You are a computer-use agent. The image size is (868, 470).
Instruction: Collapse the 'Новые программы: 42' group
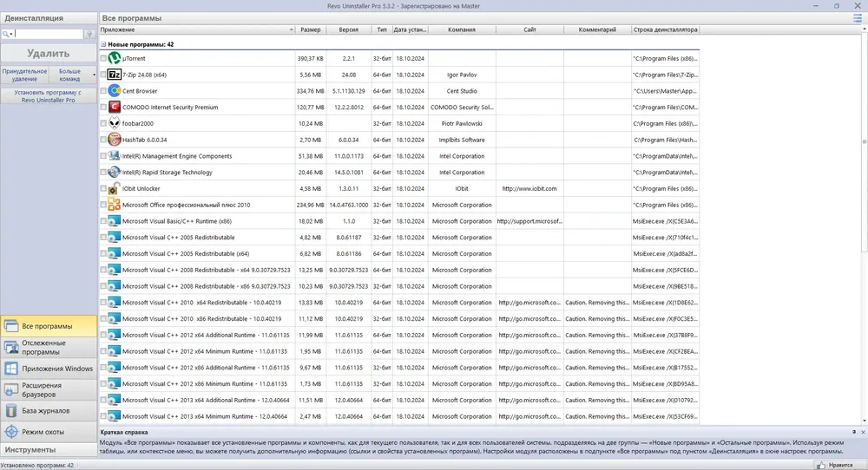tap(103, 44)
